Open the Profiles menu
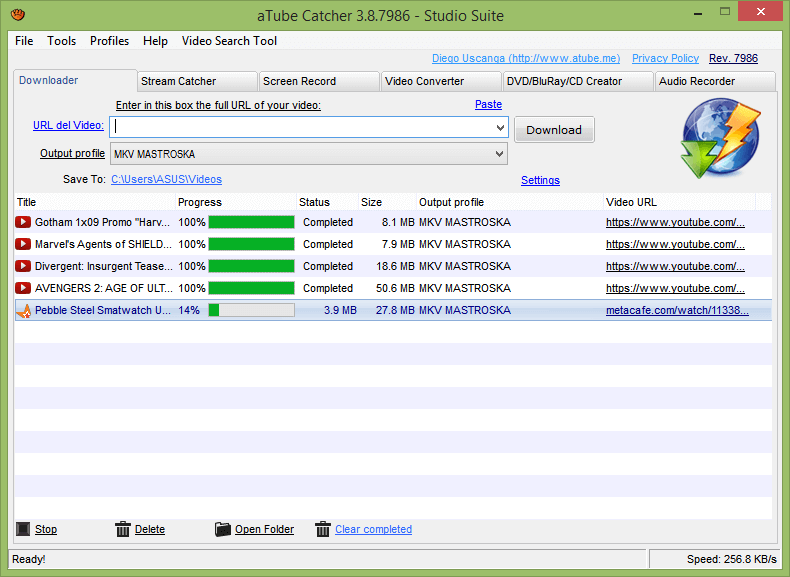 tap(109, 41)
